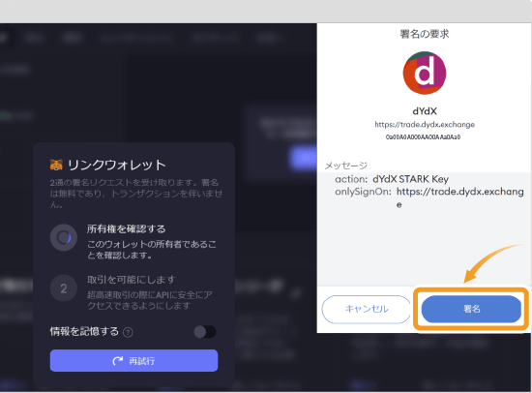Click the MetaMask fox icon in リンクウォレット
The image size is (532, 393).
point(56,165)
